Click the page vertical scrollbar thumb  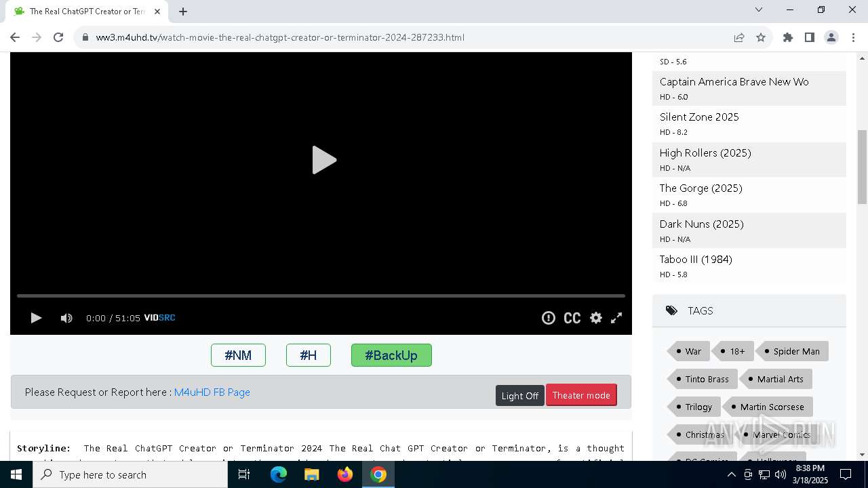point(863,167)
